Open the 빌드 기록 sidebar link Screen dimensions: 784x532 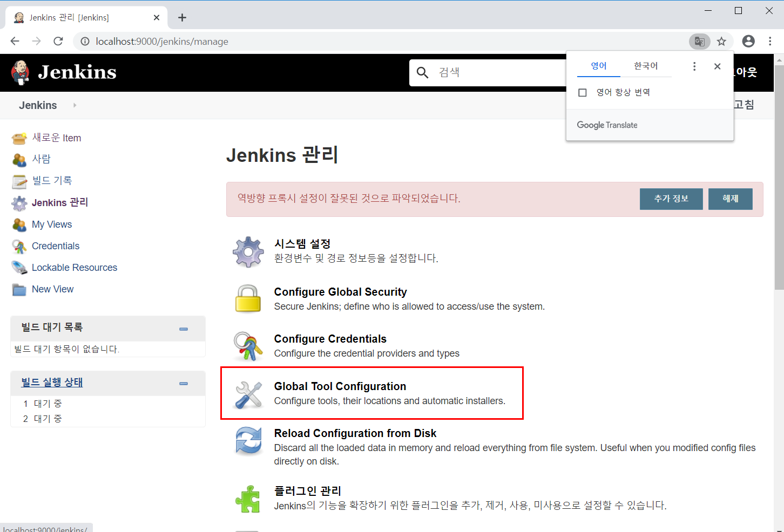(52, 181)
